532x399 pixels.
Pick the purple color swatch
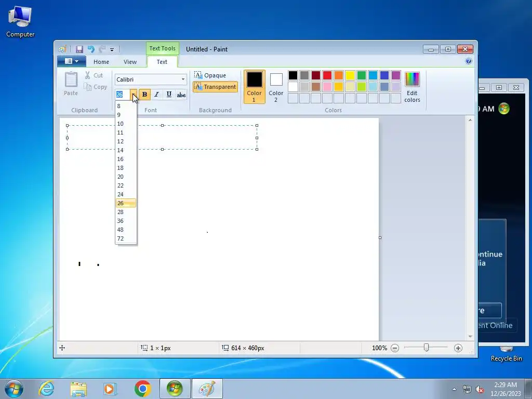pos(395,75)
